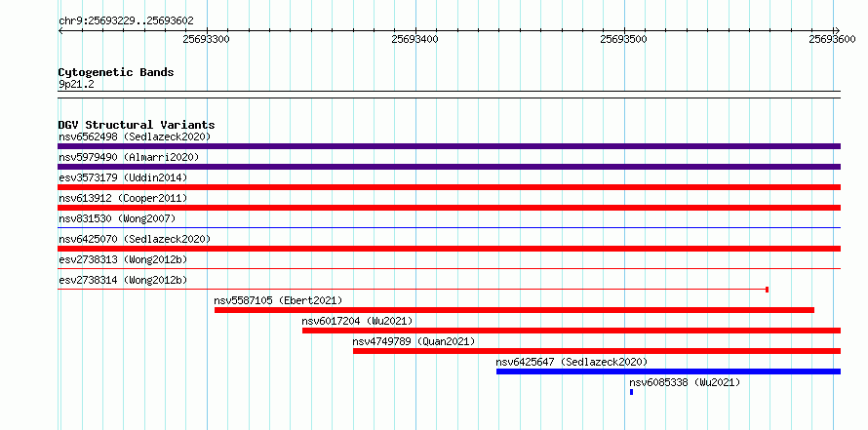Open the nsv5587105 (Ebert2021) label
The image size is (868, 430).
[x=279, y=300]
